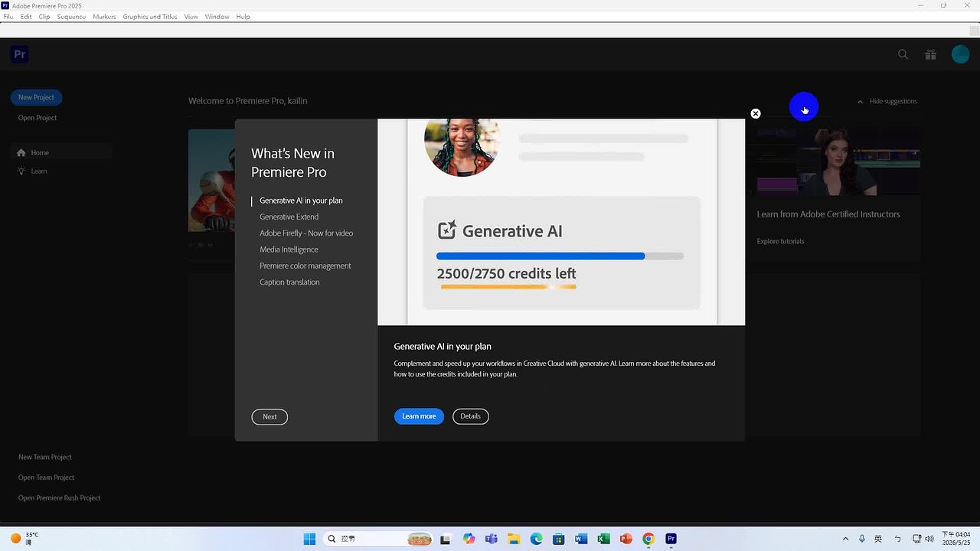Open Task View on the taskbar
The height and width of the screenshot is (551, 980).
coord(446,539)
